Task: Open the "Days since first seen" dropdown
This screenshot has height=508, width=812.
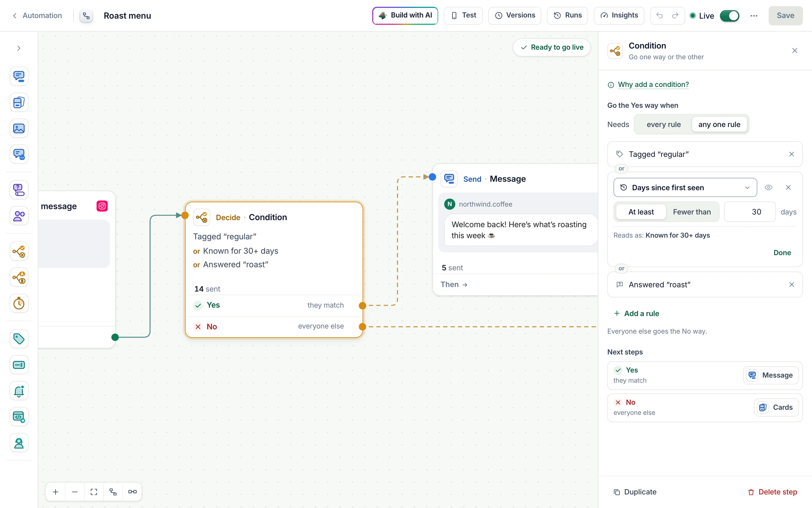Action: pyautogui.click(x=685, y=187)
